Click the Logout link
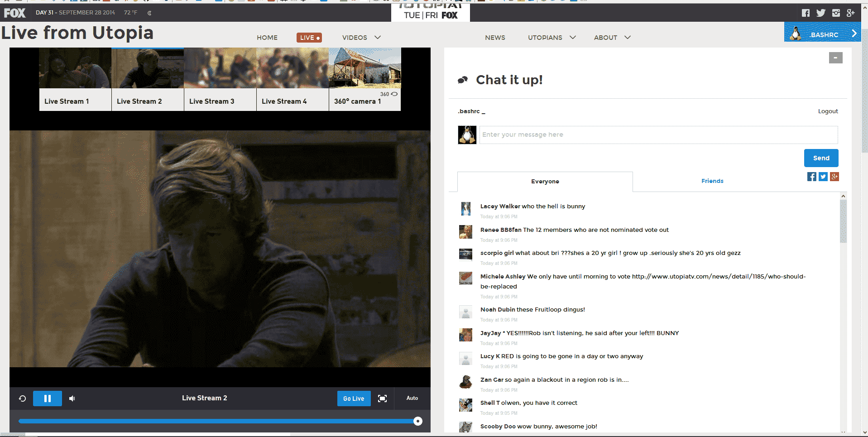 pyautogui.click(x=828, y=111)
